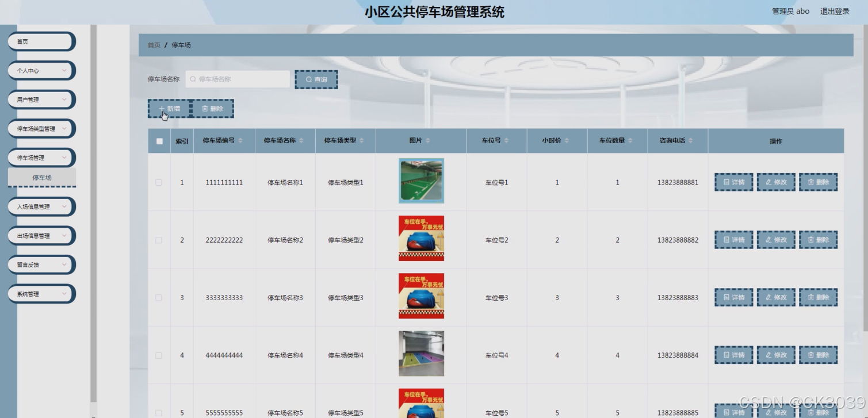Click the 退出登录 link
Viewport: 868px width, 418px height.
click(x=835, y=11)
